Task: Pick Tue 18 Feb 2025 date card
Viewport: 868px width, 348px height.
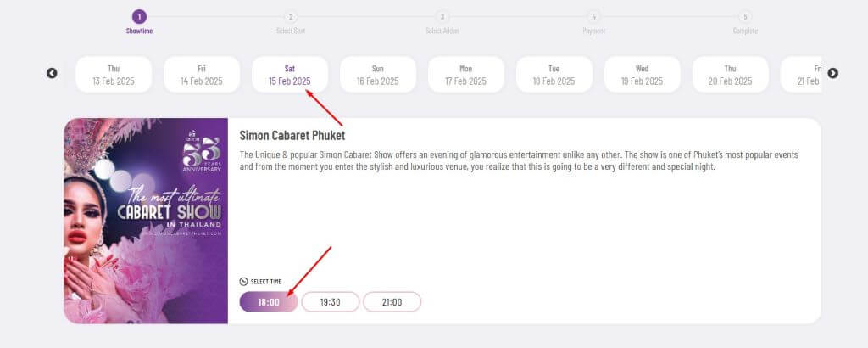Action: point(554,75)
